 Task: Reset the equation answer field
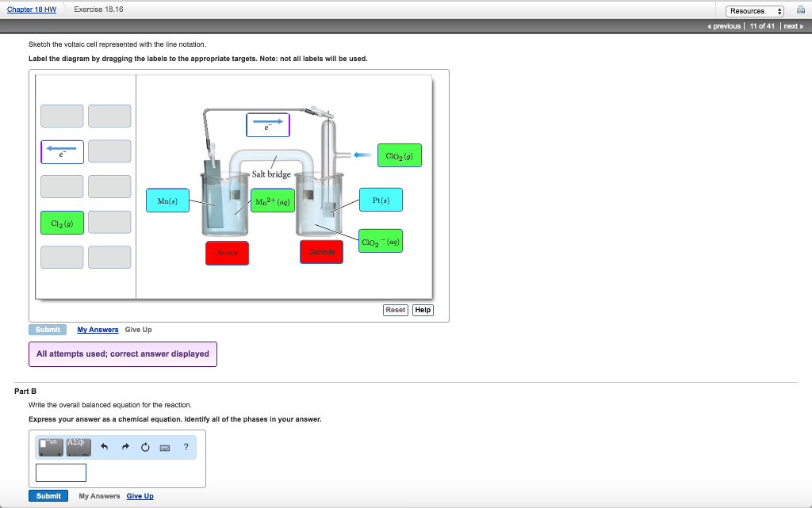[x=145, y=448]
